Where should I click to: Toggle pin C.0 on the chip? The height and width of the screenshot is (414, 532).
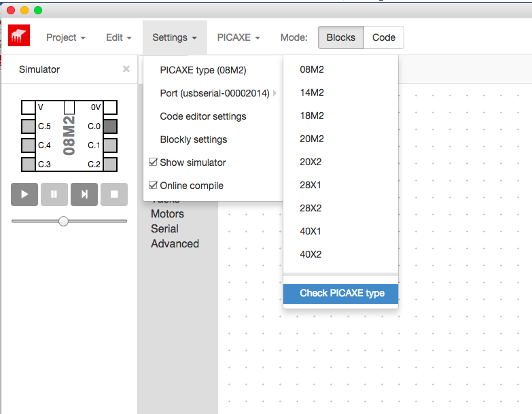(x=110, y=126)
